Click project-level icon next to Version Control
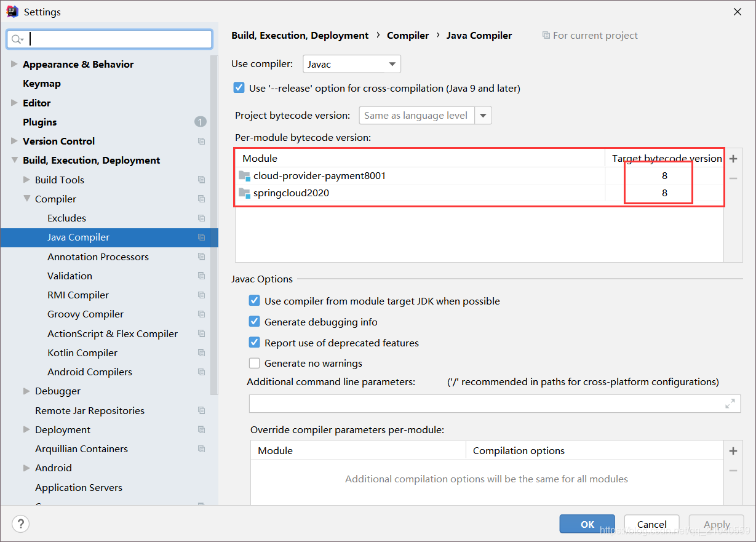 pos(201,141)
